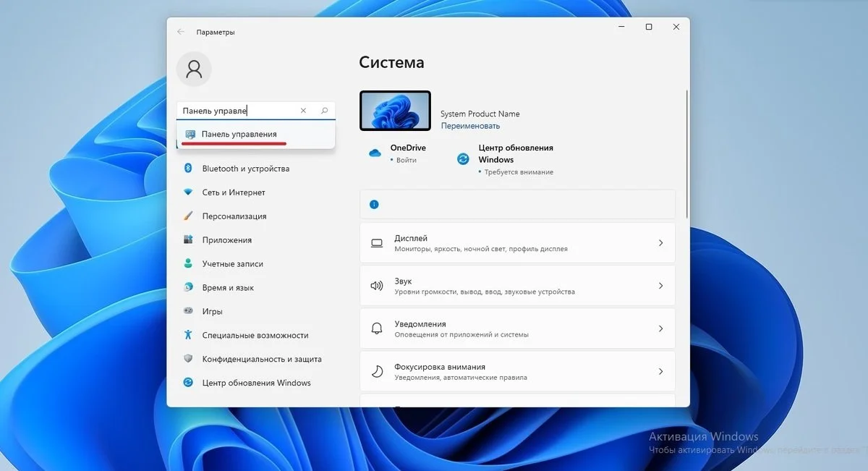
Task: Expand Звук with its chevron arrow
Action: (x=660, y=286)
